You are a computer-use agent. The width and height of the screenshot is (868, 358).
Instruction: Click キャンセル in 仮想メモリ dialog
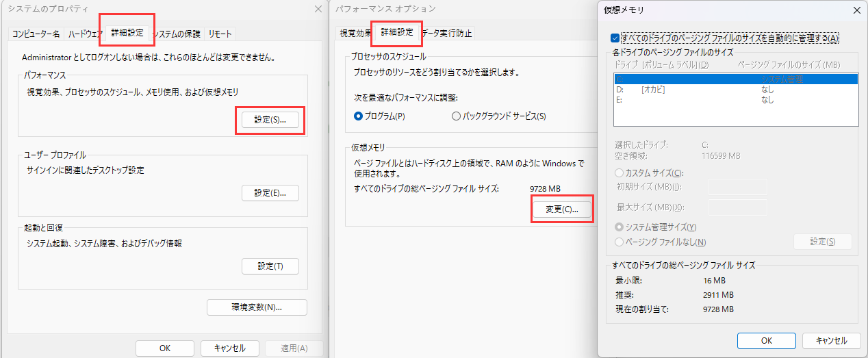pyautogui.click(x=831, y=340)
